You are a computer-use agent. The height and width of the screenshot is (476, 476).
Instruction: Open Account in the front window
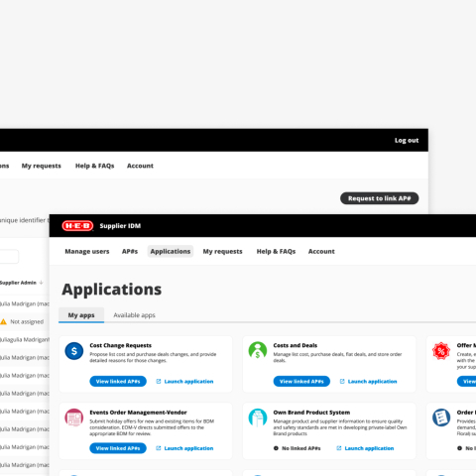[321, 252]
